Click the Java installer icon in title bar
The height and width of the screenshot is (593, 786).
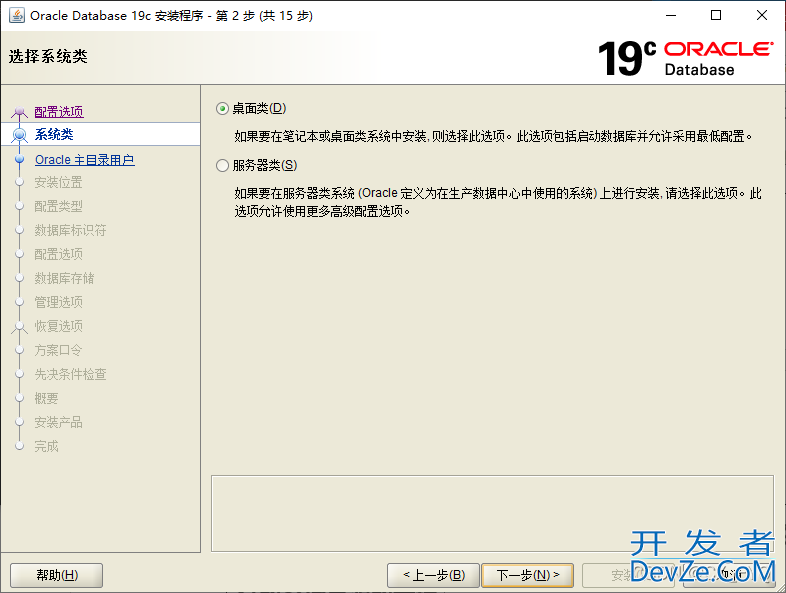17,16
